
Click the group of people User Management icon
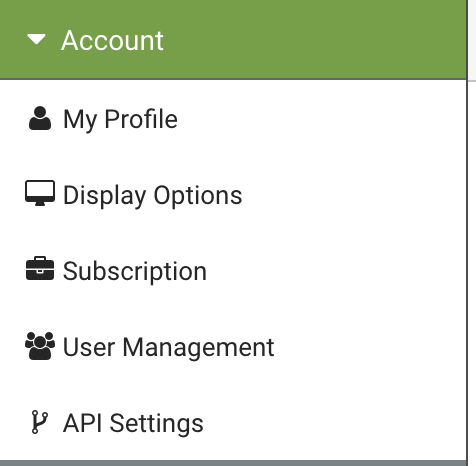click(40, 346)
